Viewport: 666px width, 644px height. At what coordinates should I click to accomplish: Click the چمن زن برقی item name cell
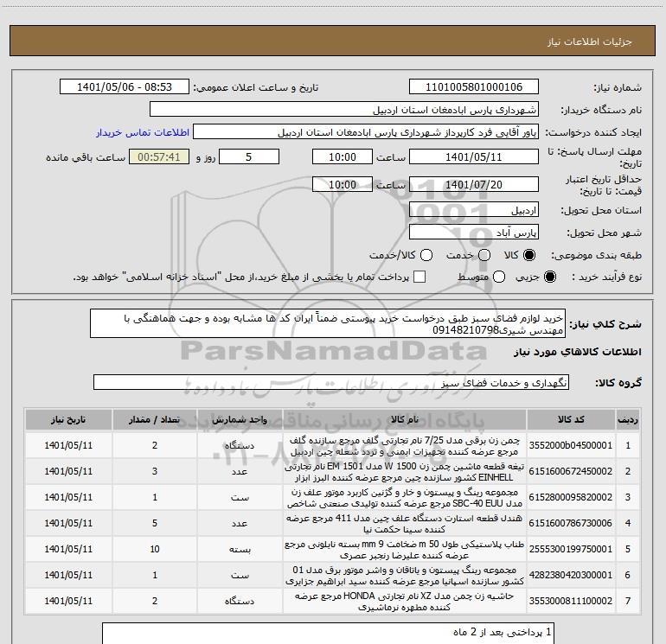click(x=405, y=446)
